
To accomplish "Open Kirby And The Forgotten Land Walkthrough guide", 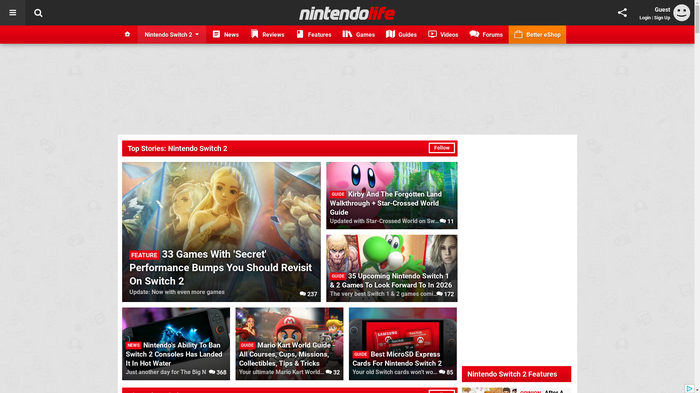I will point(386,203).
